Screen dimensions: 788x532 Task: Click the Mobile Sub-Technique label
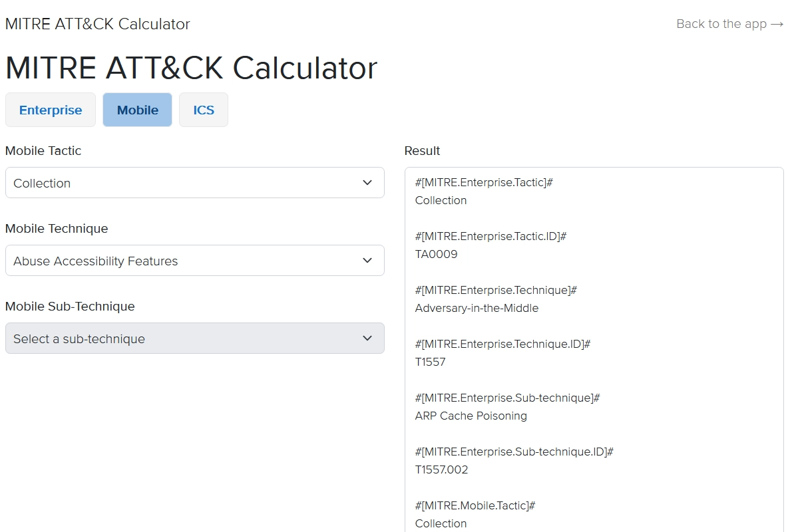click(70, 307)
